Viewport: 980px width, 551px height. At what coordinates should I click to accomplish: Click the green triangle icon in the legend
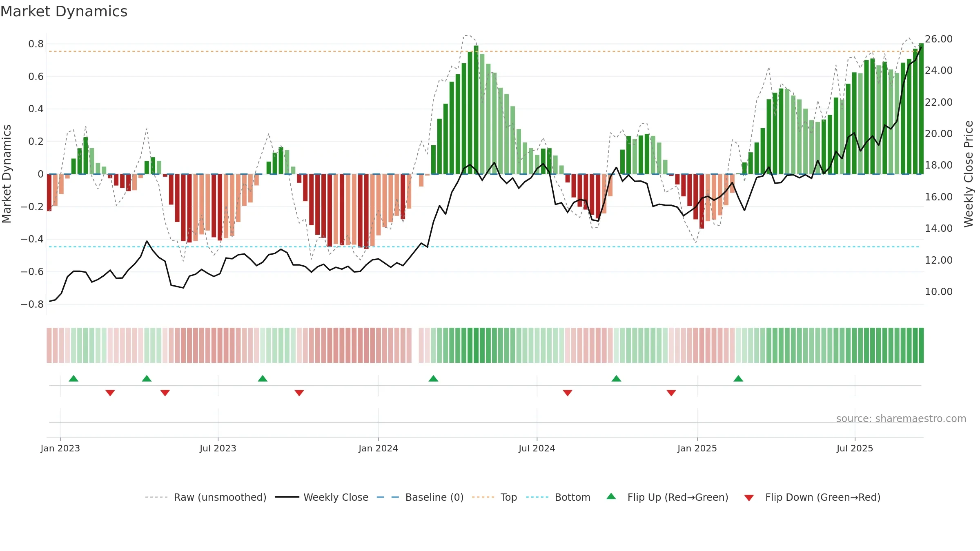(x=611, y=496)
